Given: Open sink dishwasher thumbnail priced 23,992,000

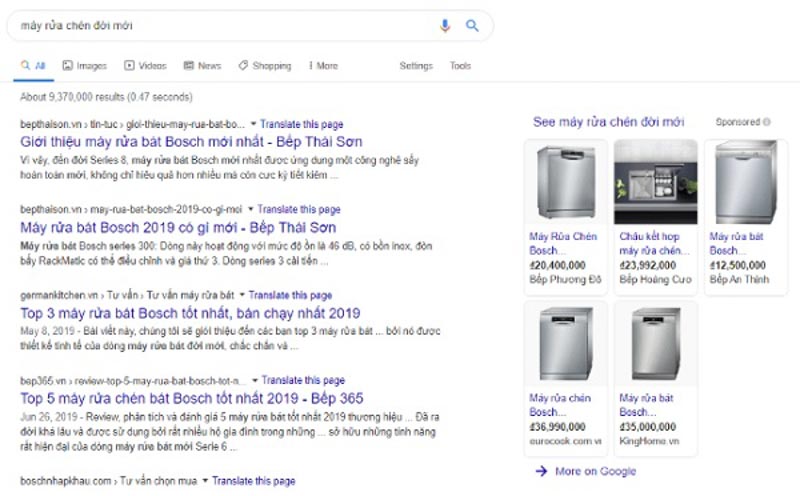Looking at the screenshot, I should [656, 182].
